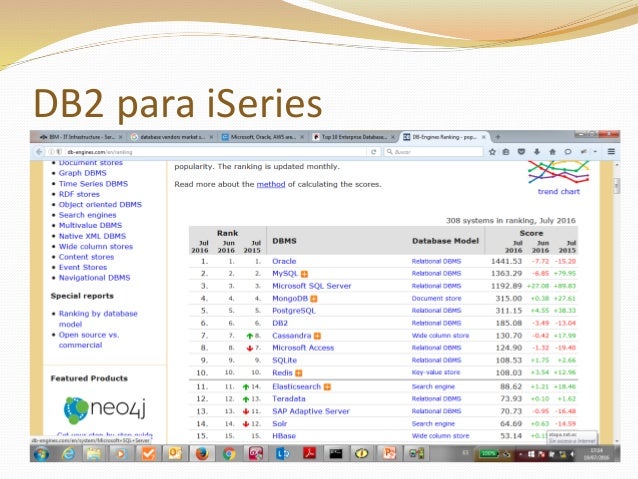The width and height of the screenshot is (638, 479).
Task: Open Object oriented DBMS sidebar link
Action: click(x=100, y=205)
